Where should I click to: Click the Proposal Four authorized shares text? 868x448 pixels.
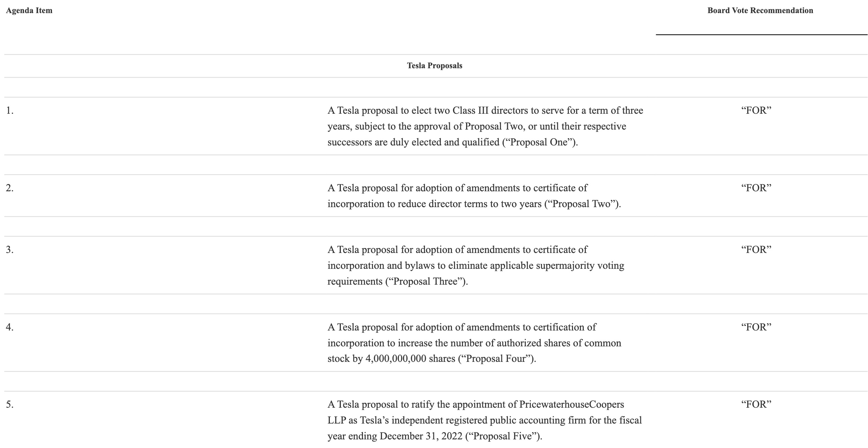474,343
